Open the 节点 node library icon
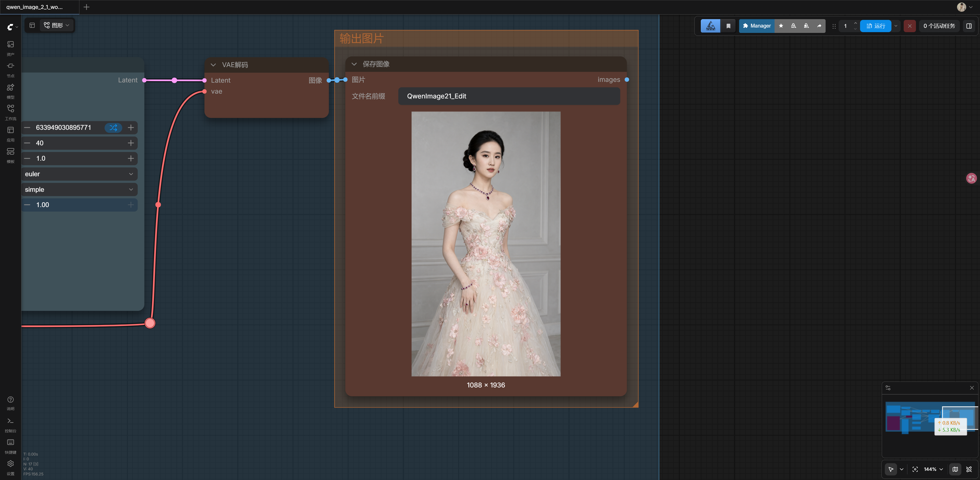Viewport: 980px width, 480px height. coord(10,70)
